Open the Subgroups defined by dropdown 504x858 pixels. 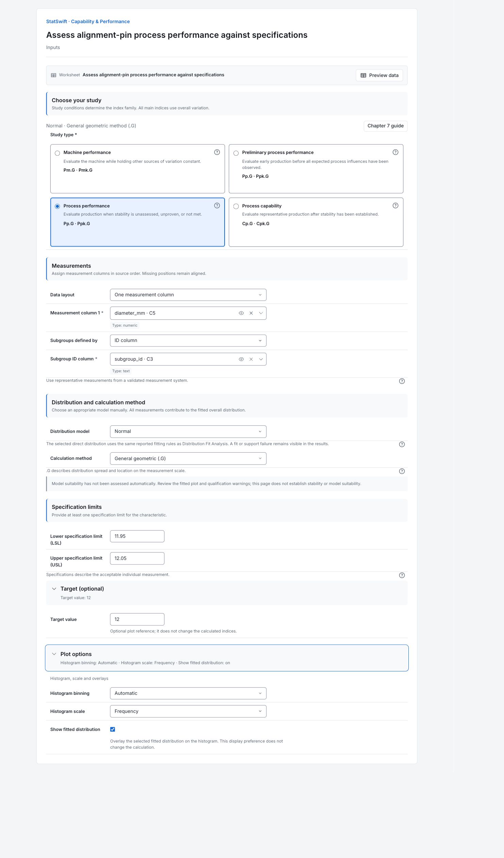(x=188, y=341)
